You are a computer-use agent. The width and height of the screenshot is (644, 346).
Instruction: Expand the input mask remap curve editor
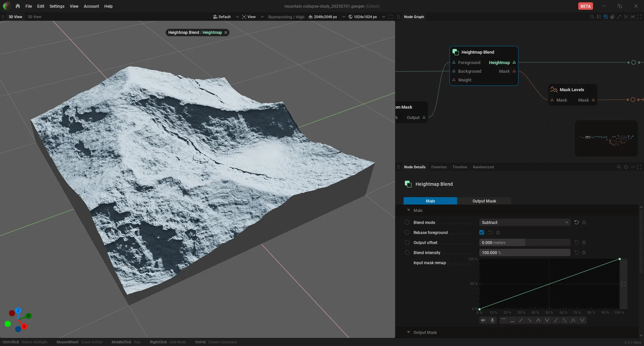coord(624,284)
